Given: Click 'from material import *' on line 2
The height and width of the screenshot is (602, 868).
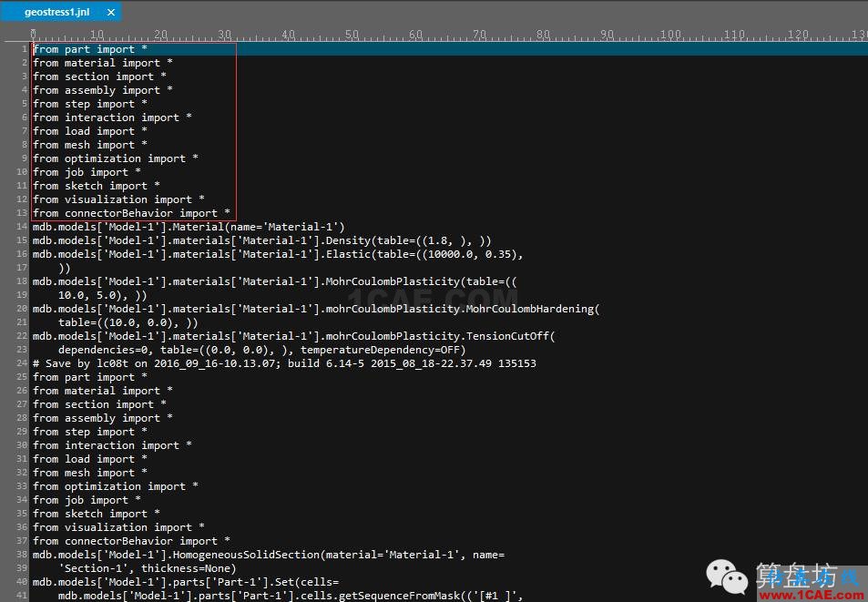Looking at the screenshot, I should tap(102, 63).
